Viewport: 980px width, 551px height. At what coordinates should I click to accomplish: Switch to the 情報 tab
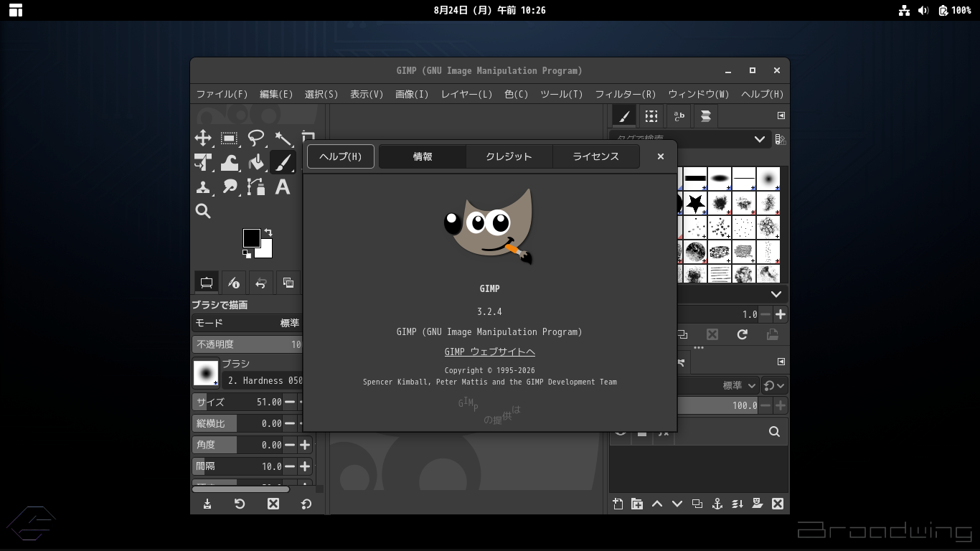click(x=423, y=156)
